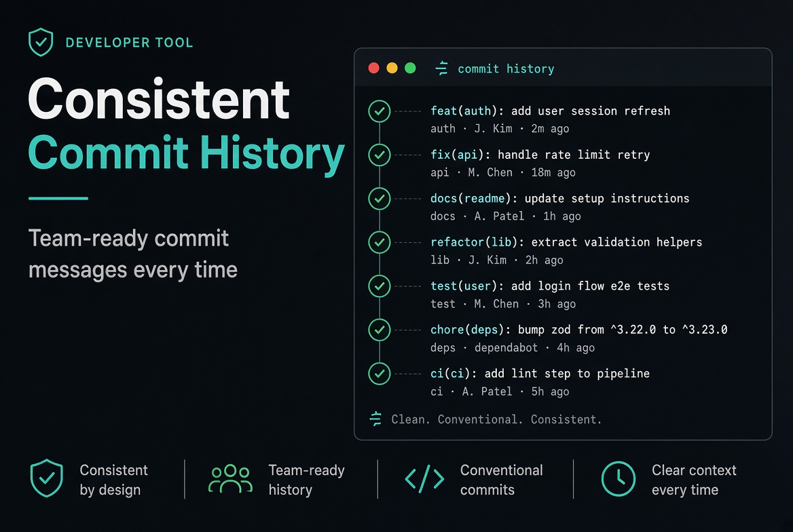Viewport: 793px width, 532px height.
Task: Click metadata 'ci · A. Patel · 5h ago'
Action: point(500,392)
